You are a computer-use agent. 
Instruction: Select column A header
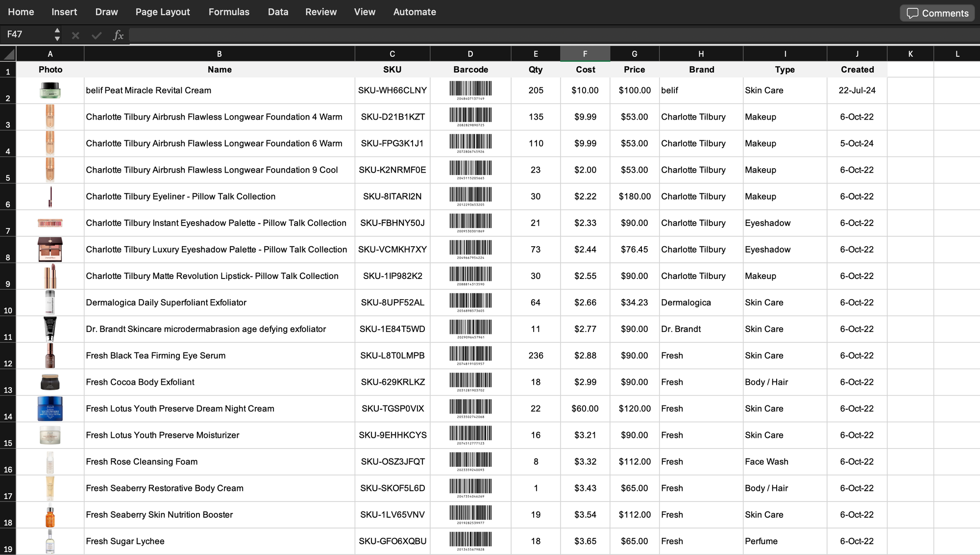(x=50, y=54)
